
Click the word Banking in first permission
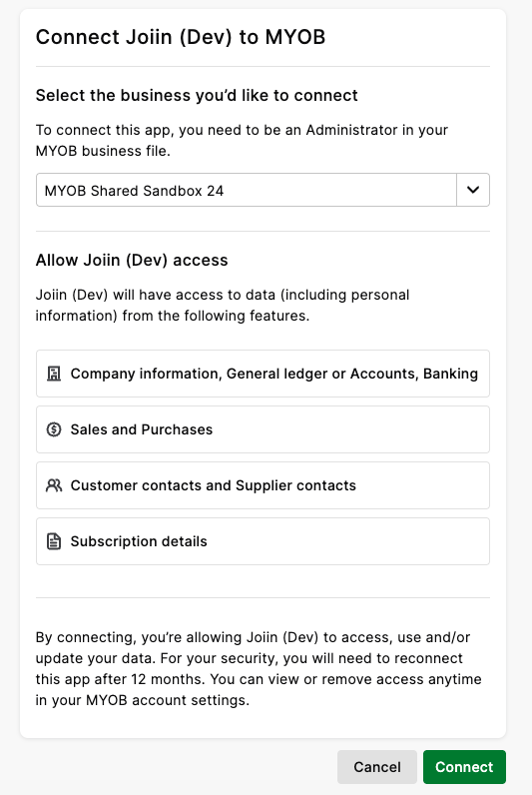[450, 374]
